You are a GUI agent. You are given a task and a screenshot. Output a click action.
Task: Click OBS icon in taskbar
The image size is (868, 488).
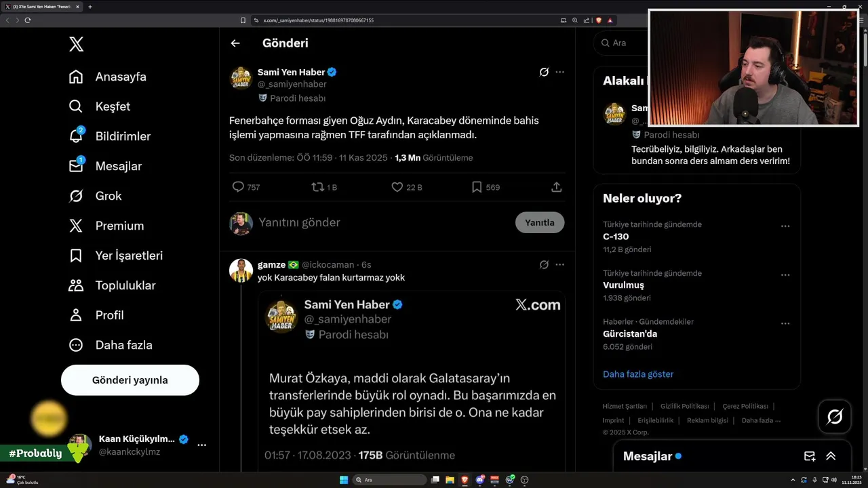click(x=524, y=480)
